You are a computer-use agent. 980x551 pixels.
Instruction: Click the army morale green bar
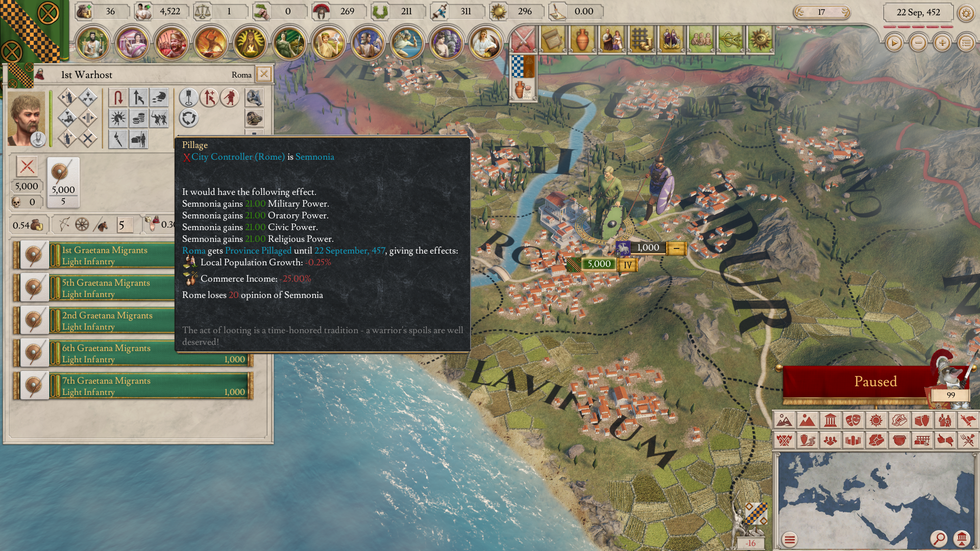pos(51,119)
